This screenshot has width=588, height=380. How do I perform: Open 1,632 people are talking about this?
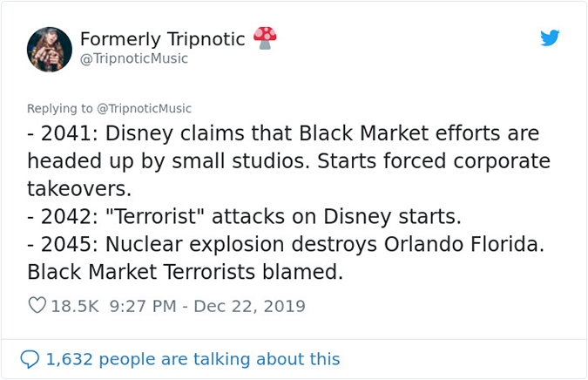tap(193, 359)
